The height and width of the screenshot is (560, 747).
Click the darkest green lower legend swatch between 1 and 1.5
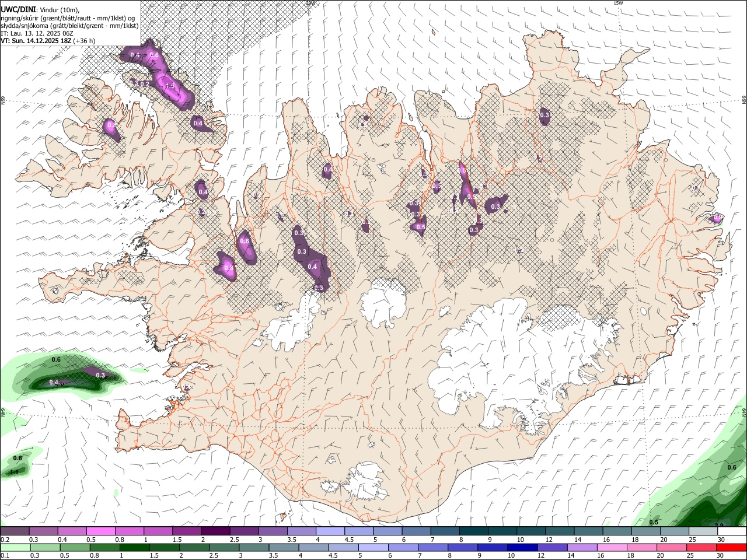pyautogui.click(x=134, y=548)
